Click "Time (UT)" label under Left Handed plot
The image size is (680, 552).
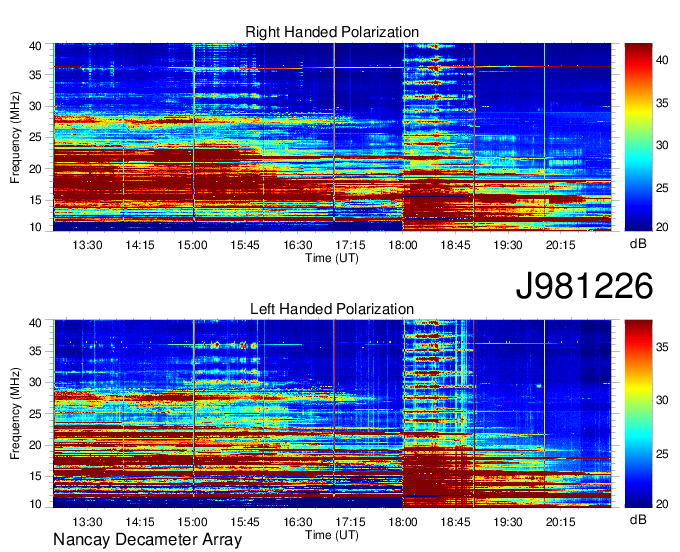tap(332, 535)
